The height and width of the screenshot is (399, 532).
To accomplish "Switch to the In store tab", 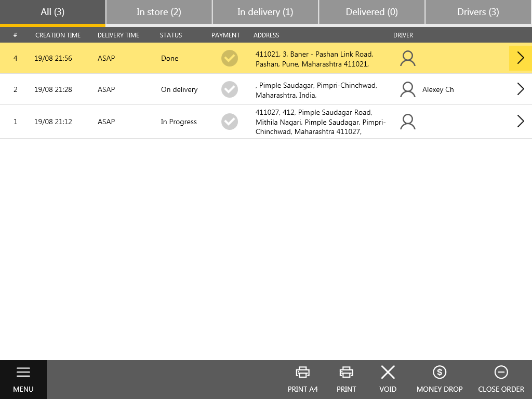I will [x=158, y=12].
